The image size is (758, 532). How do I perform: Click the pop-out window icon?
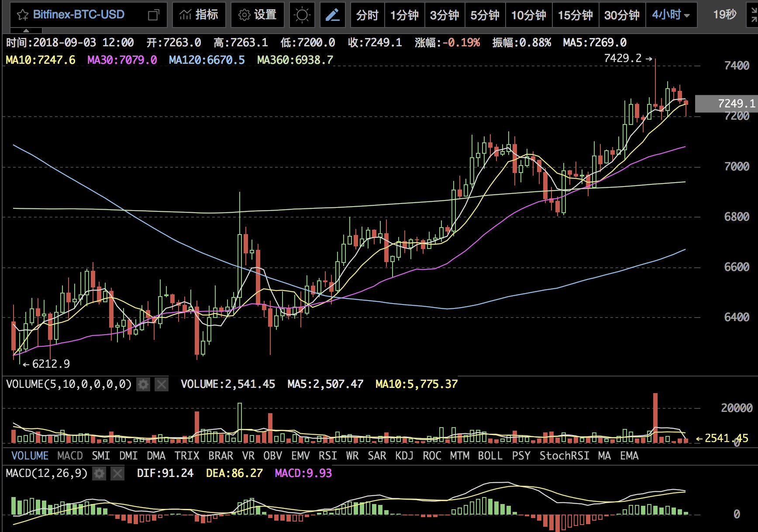point(153,15)
